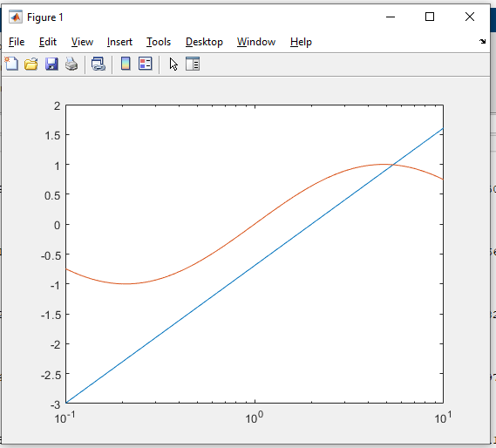Viewport: 496px width, 448px height.
Task: Click the x-axis label 10^-1
Action: [65, 417]
